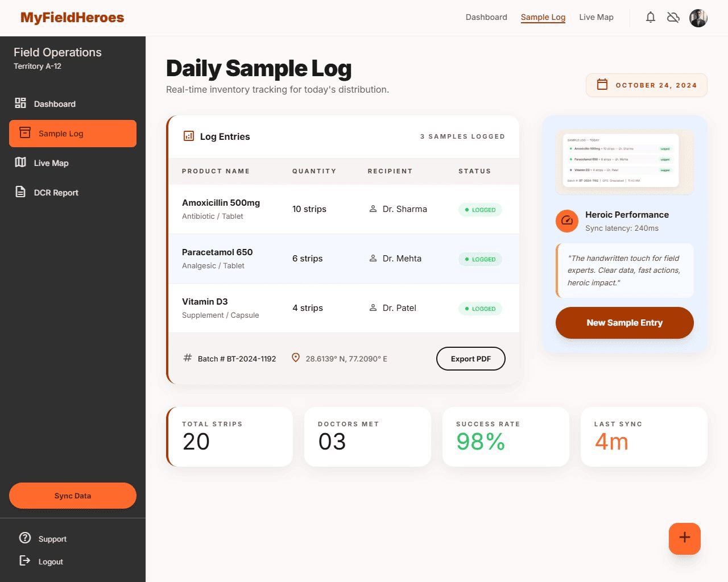This screenshot has width=728, height=582.
Task: Click the Success Rate value 98%
Action: (x=481, y=442)
